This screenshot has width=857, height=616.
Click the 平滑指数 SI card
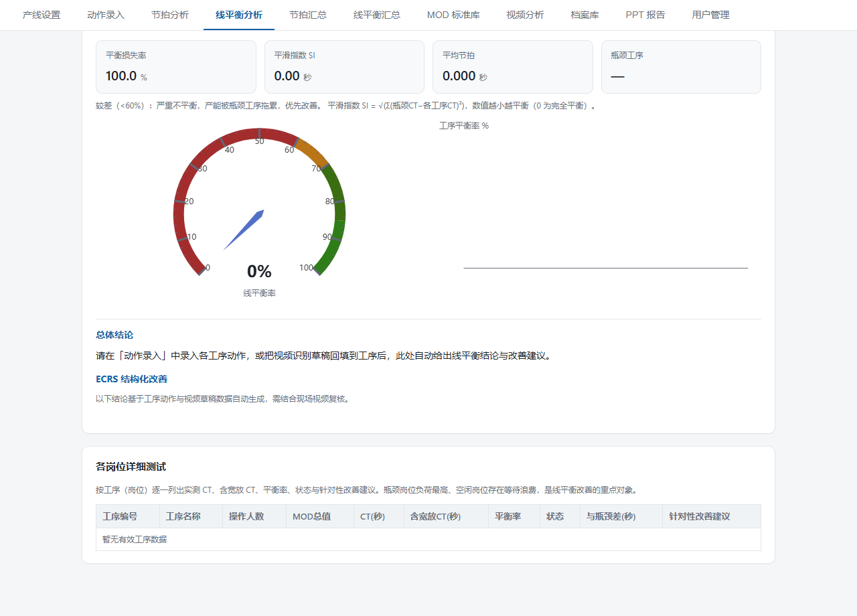click(x=344, y=67)
